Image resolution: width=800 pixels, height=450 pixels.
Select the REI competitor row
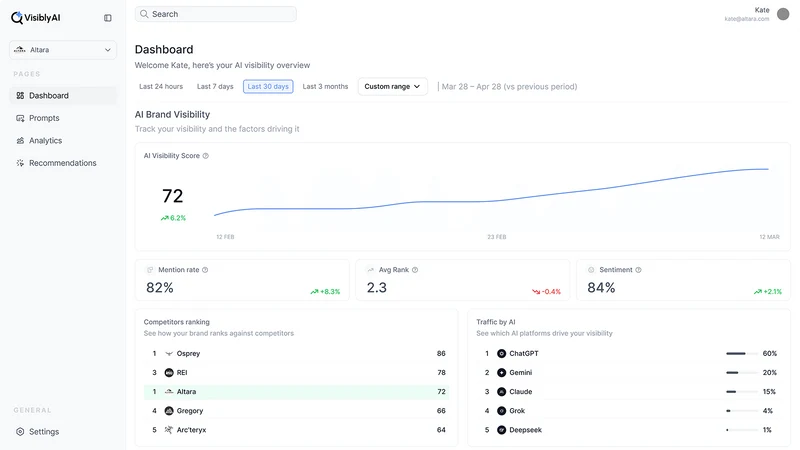[x=297, y=372]
